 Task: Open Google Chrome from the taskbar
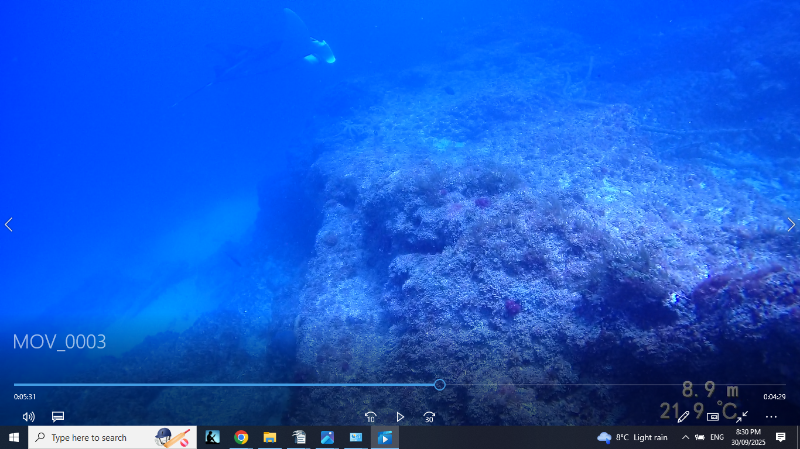[241, 437]
